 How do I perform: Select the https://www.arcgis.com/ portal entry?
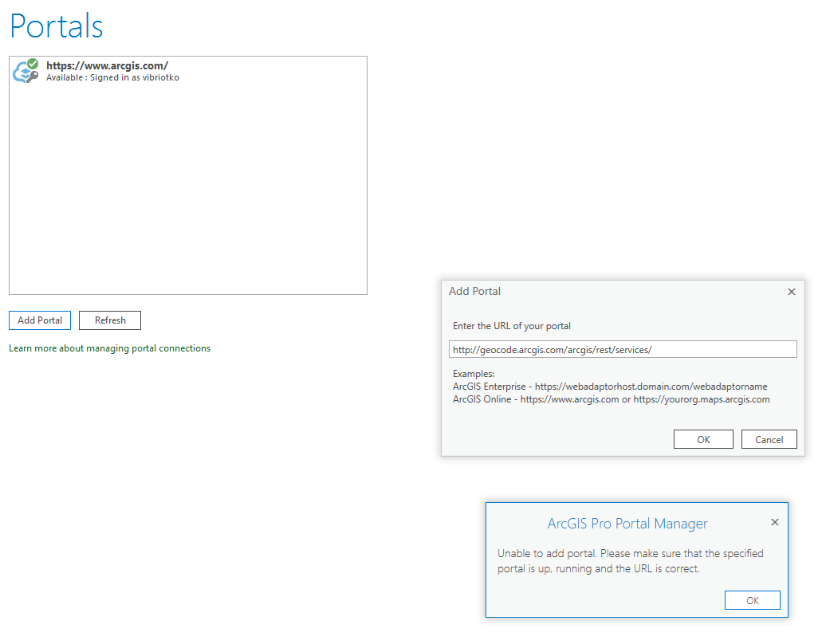187,71
